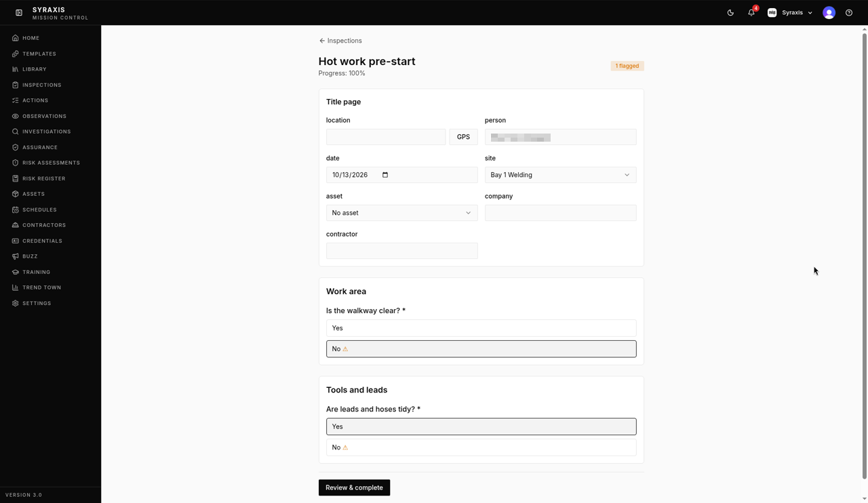Open notifications bell

(x=751, y=13)
